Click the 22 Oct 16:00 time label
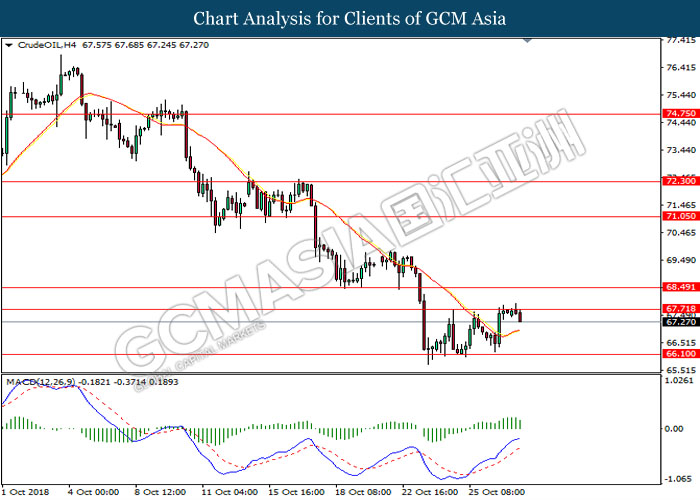Screen dimensions: 700x500 [x=430, y=492]
